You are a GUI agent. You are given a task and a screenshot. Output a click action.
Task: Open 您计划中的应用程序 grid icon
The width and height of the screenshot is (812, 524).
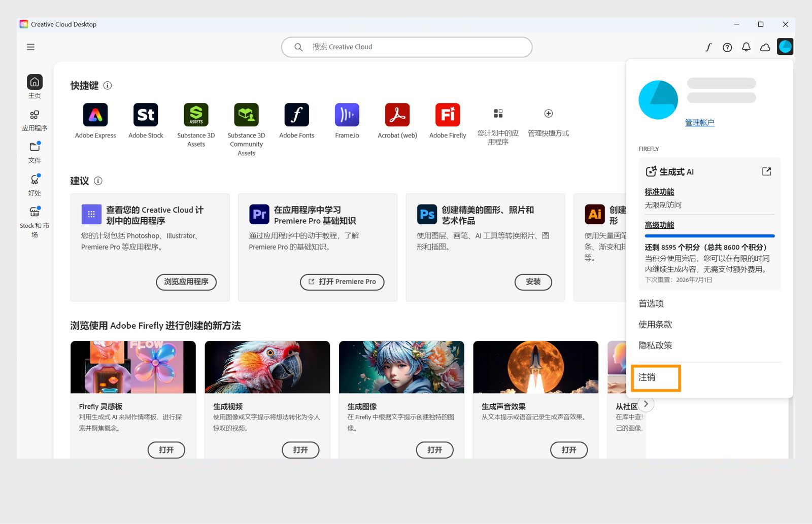point(498,113)
